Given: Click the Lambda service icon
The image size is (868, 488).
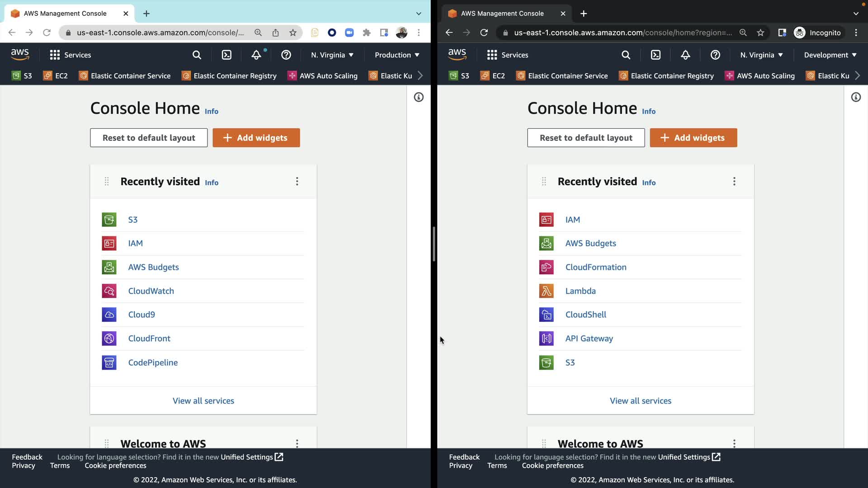Looking at the screenshot, I should pos(546,291).
